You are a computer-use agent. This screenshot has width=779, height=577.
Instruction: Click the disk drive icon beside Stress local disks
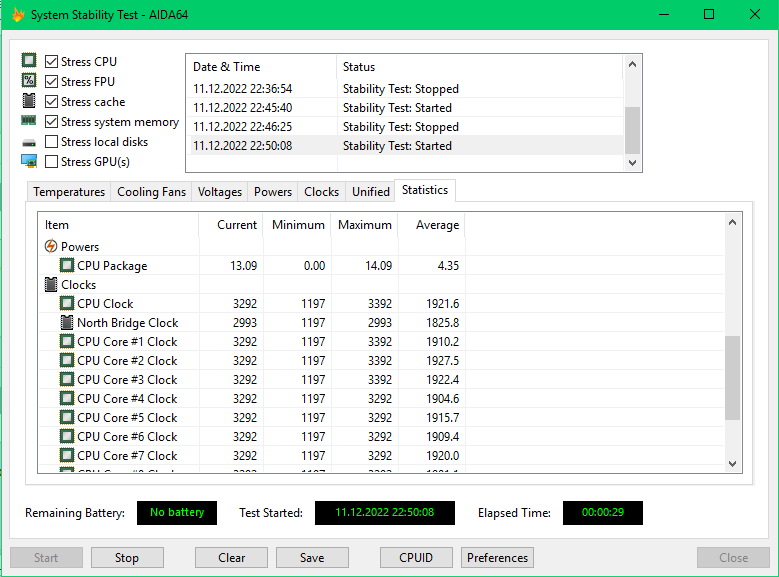click(x=29, y=143)
